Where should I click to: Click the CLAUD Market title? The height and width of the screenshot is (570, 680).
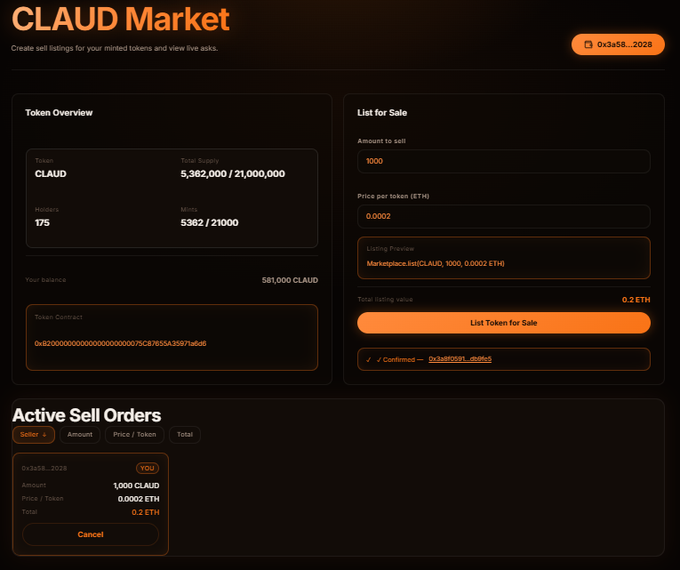121,19
